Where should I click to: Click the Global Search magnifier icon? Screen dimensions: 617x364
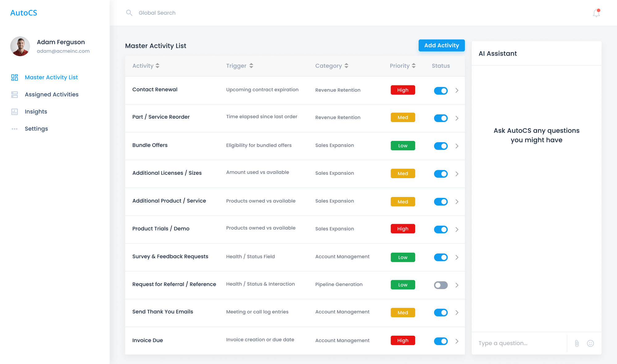click(x=129, y=13)
